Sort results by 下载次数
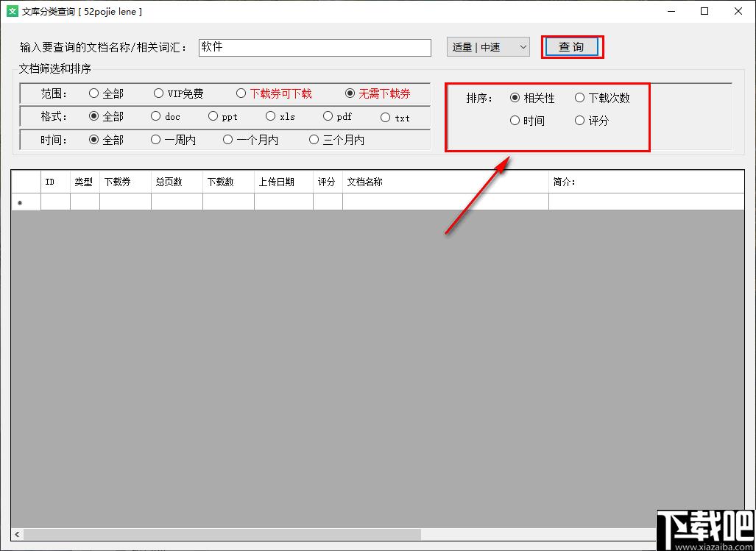This screenshot has height=551, width=756. tap(603, 98)
